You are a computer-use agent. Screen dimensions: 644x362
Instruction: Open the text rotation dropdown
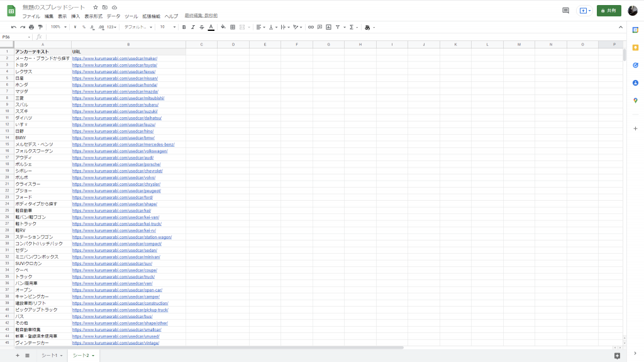[x=297, y=27]
